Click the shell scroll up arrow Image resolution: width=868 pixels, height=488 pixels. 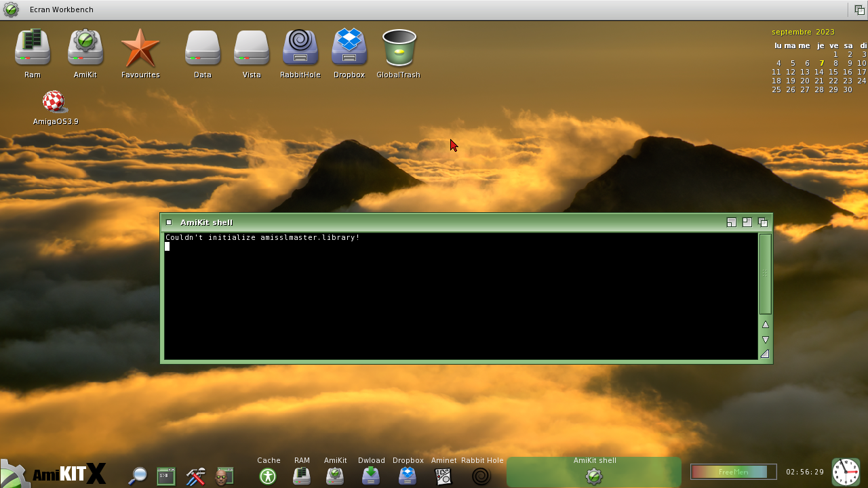point(765,325)
